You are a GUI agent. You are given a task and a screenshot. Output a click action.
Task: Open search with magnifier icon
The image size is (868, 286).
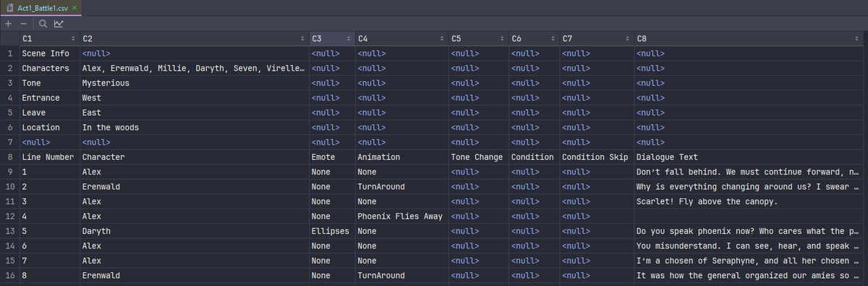(43, 23)
